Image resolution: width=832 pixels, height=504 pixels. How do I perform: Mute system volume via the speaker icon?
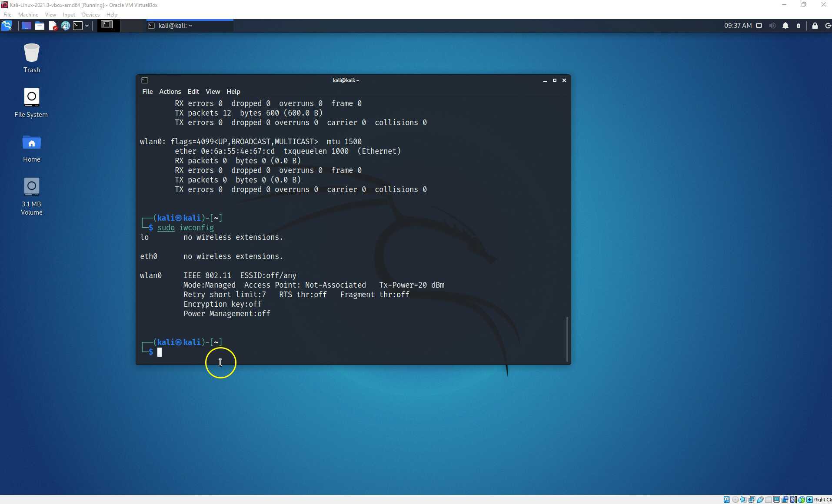click(x=773, y=26)
